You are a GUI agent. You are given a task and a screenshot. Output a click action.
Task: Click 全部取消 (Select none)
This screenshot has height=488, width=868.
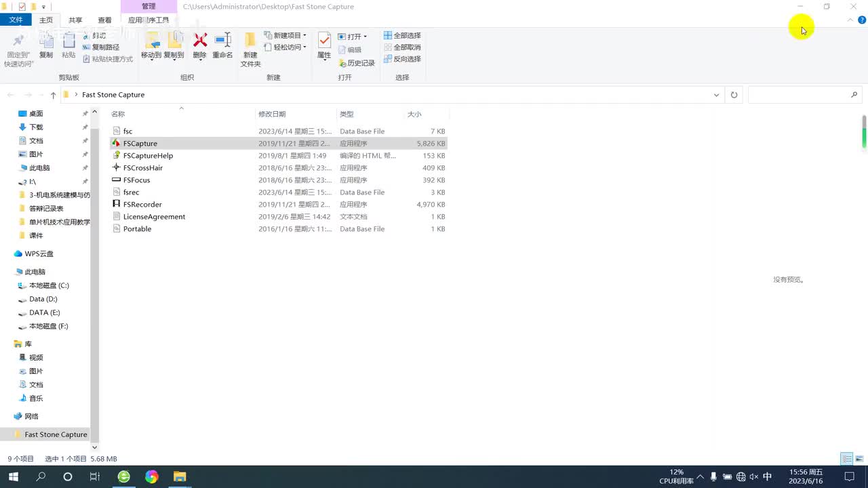402,47
